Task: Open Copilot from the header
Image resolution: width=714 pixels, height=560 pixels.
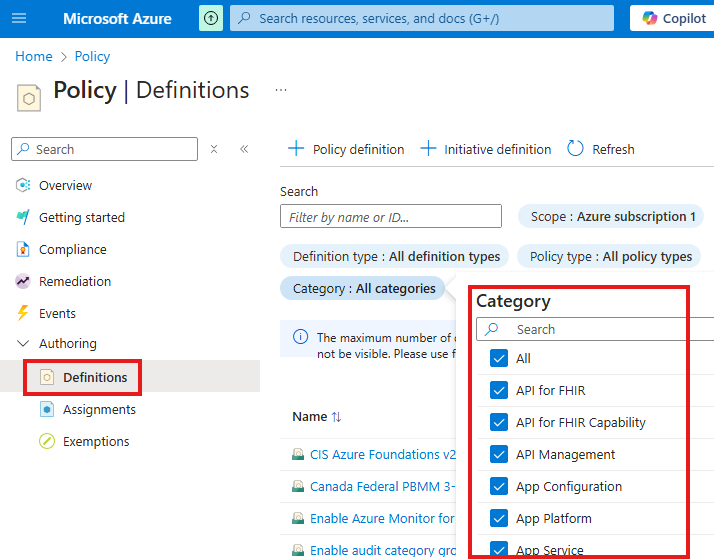Action: (x=673, y=18)
